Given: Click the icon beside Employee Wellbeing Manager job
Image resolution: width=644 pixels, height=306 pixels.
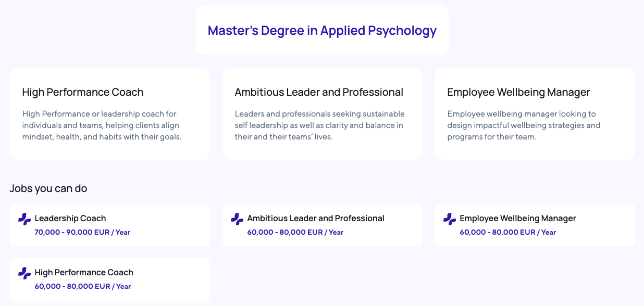Looking at the screenshot, I should (x=450, y=219).
